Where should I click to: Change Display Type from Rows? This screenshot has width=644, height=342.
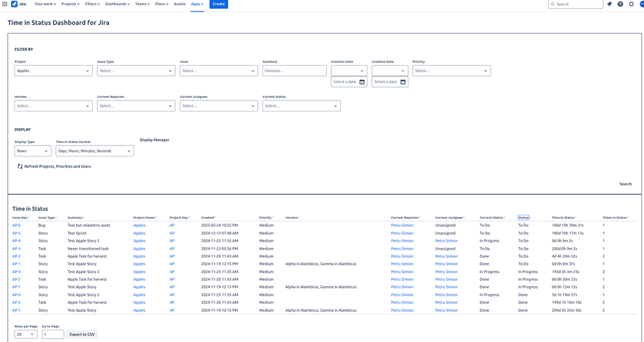[33, 151]
